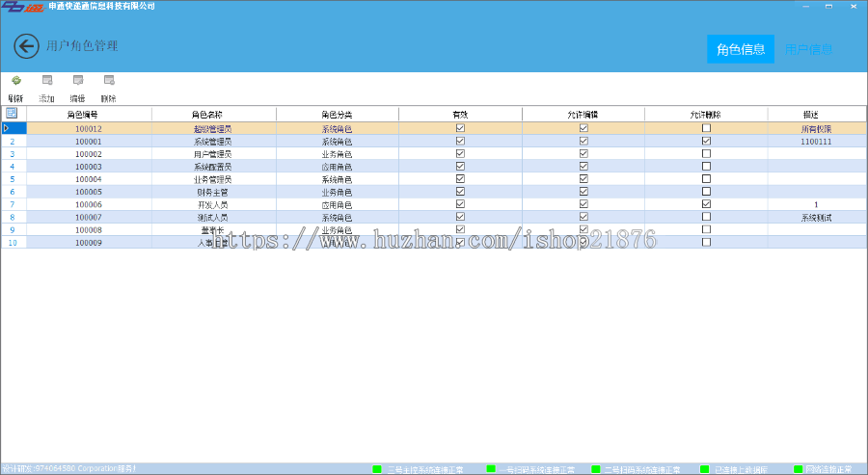Select row number 5 header
Screen dimensions: 868x475
click(x=13, y=179)
